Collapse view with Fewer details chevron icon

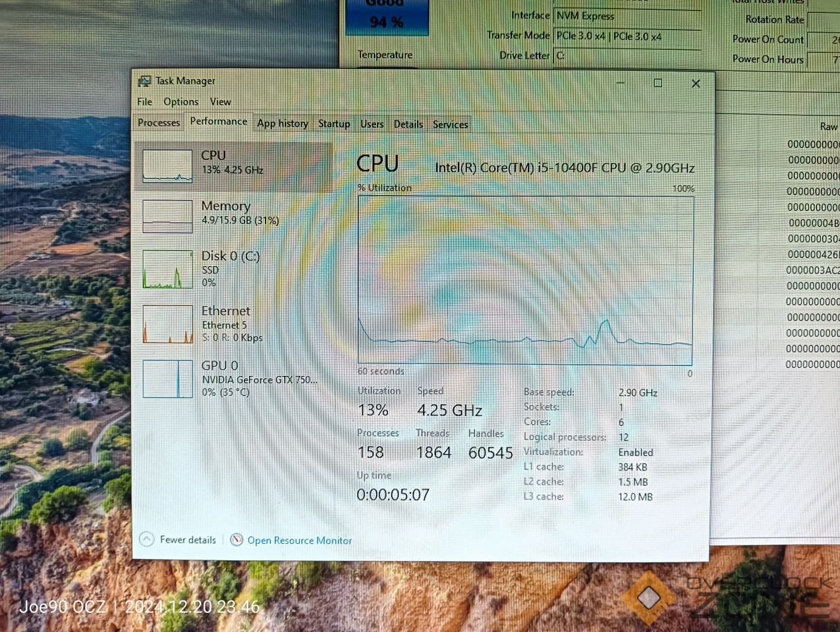click(146, 539)
